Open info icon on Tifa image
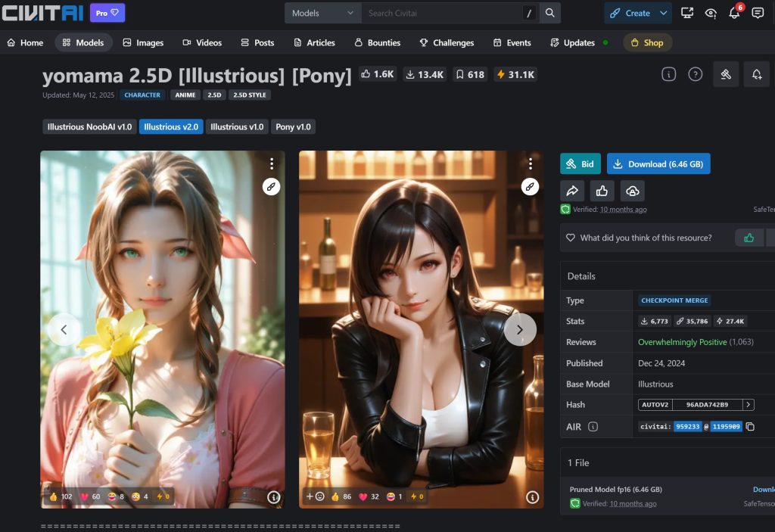This screenshot has height=532, width=775. [532, 497]
